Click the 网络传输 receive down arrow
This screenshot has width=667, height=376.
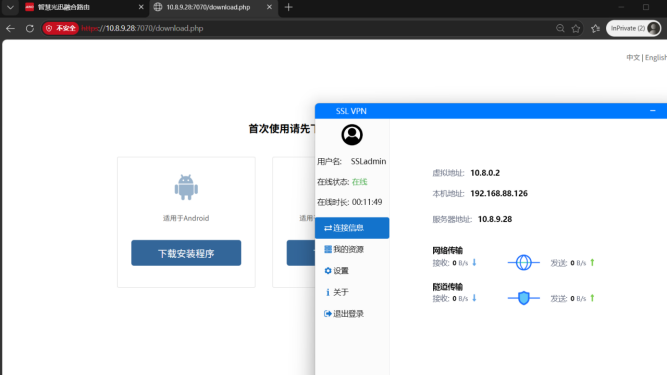474,262
